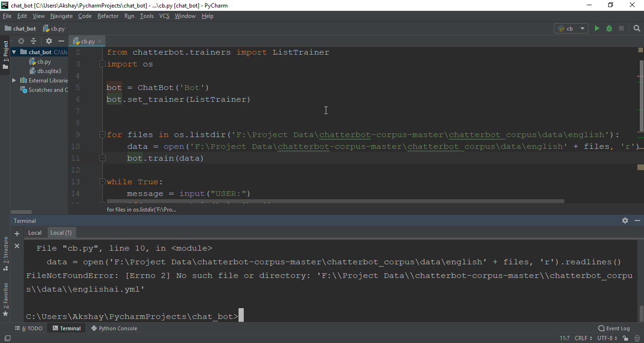Start debugging using the Debug bug icon
This screenshot has height=343, width=644.
pos(609,28)
